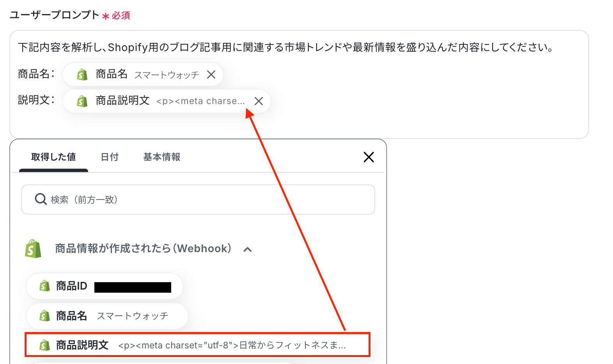Collapse the 商品情報が作成されたら section chevron
Viewport: 613px width, 364px height.
pyautogui.click(x=247, y=249)
